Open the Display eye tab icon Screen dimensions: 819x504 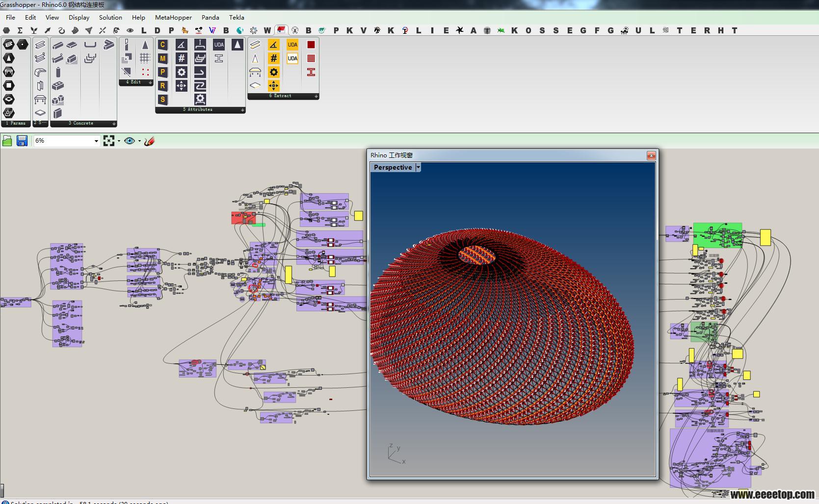pyautogui.click(x=130, y=30)
